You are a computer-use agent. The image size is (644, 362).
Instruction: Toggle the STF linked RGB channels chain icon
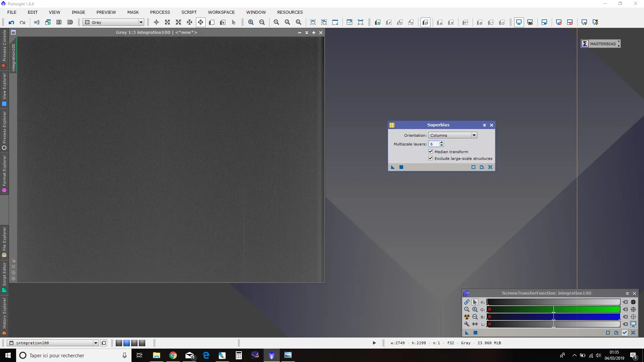tap(467, 302)
